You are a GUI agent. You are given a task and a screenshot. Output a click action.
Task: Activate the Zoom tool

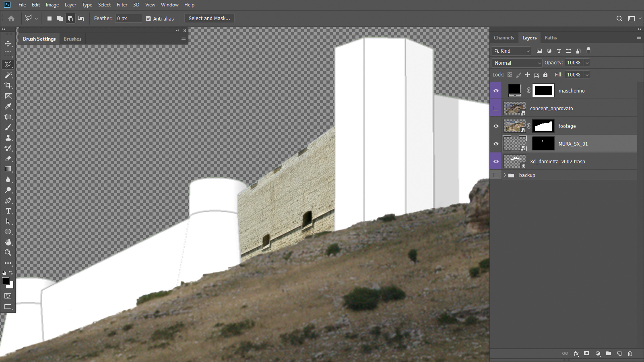tap(8, 253)
